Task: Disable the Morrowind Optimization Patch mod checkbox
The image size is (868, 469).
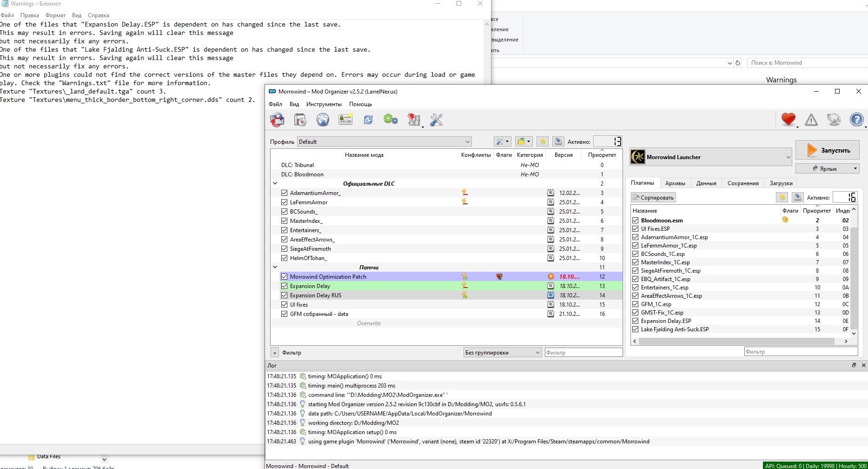Action: 285,276
